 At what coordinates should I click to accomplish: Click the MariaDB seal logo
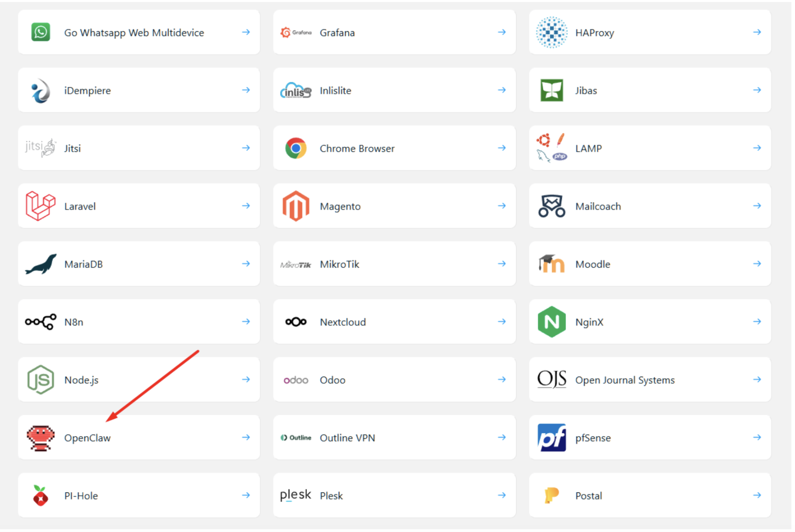tap(41, 264)
